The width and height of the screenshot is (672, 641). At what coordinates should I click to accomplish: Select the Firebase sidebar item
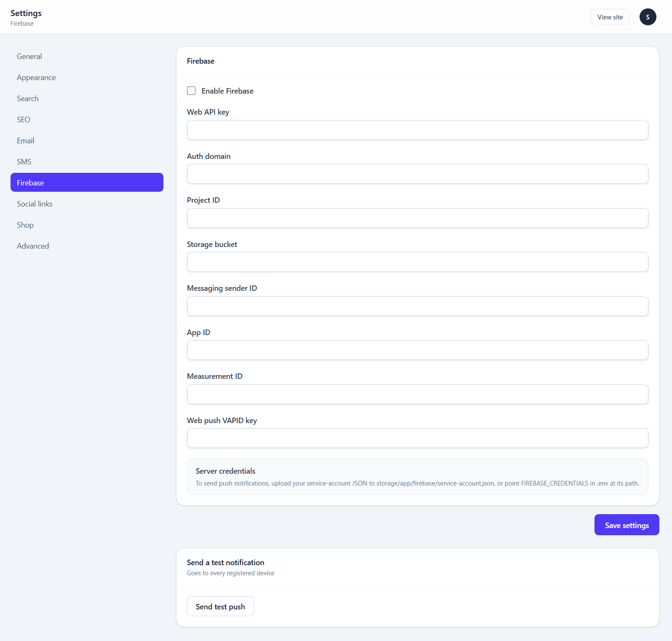[x=87, y=182]
